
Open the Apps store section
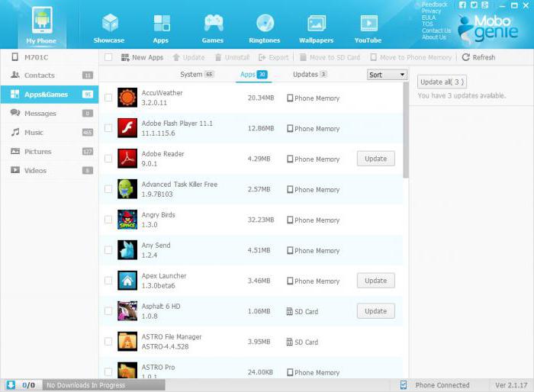(161, 28)
